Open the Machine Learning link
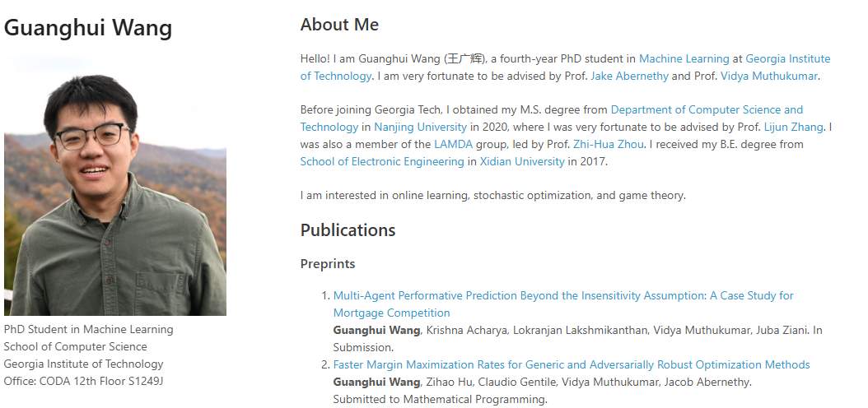 [684, 59]
